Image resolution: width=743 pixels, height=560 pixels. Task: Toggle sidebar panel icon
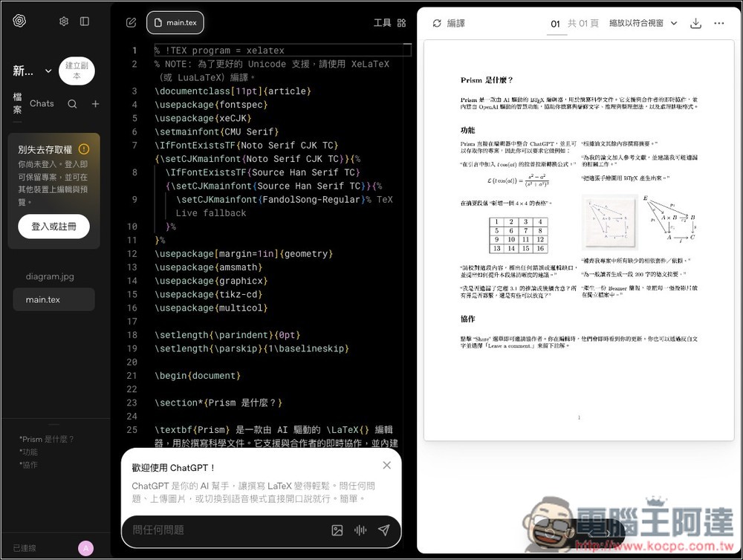pos(85,22)
